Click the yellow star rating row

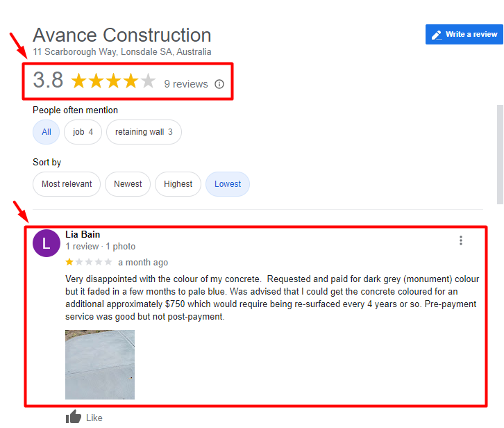pos(113,81)
